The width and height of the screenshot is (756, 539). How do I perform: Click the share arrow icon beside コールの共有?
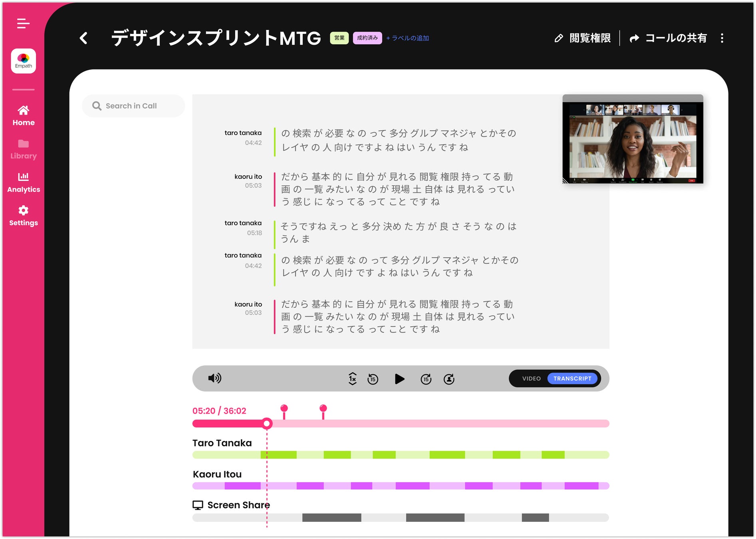click(634, 38)
